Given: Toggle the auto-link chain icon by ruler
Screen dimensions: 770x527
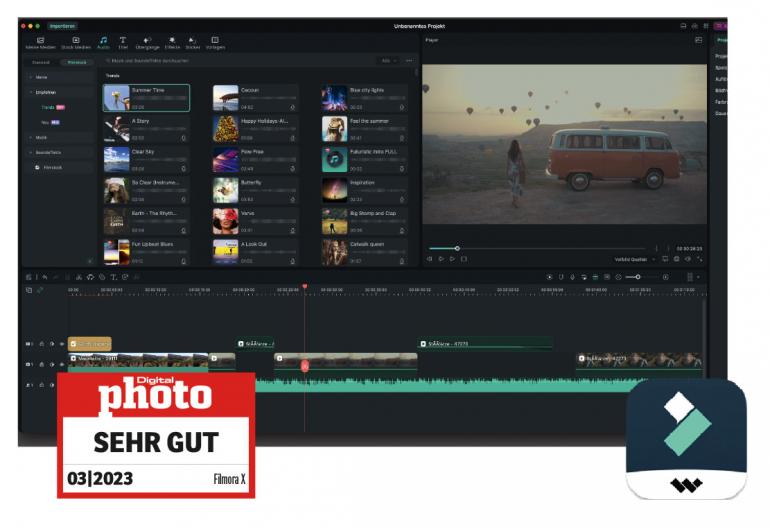Looking at the screenshot, I should click(40, 290).
